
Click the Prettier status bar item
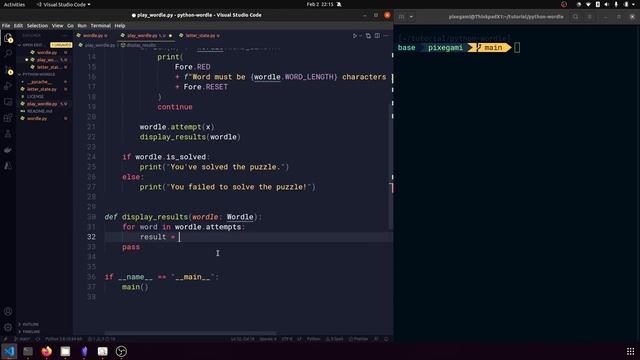pos(358,339)
